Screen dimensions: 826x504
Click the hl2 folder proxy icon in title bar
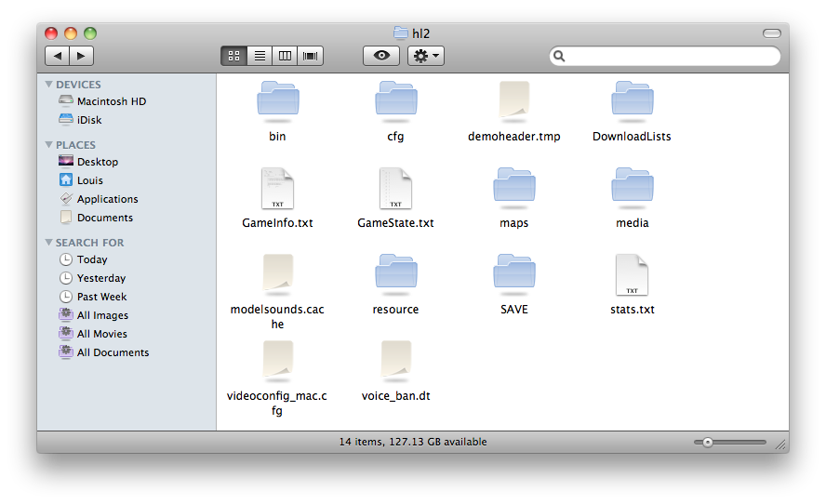[401, 33]
